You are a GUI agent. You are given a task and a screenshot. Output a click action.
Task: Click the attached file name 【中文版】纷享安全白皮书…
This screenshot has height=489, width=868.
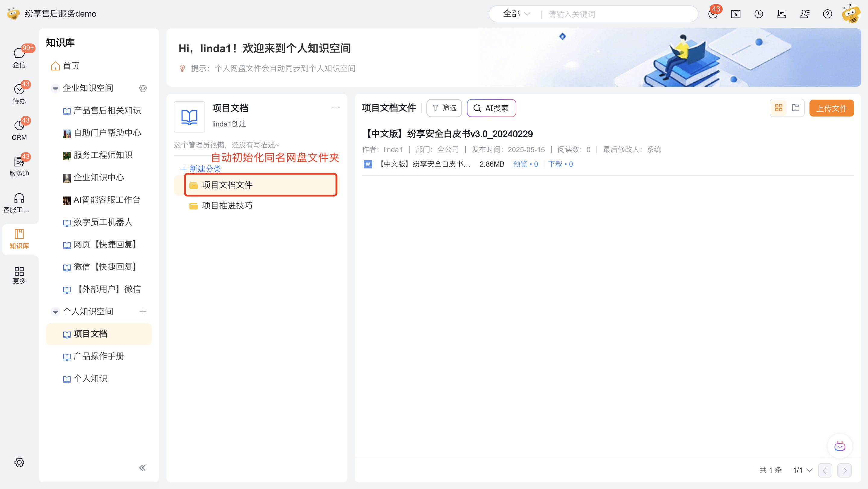(423, 164)
